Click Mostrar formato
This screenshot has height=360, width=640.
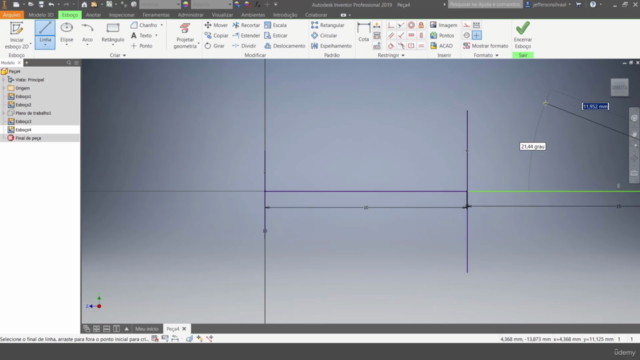(485, 46)
